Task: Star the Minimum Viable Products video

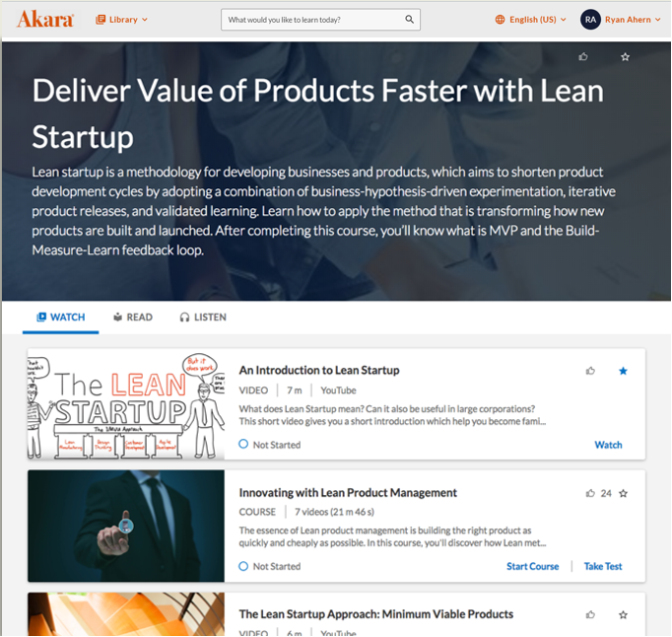Action: 623,614
